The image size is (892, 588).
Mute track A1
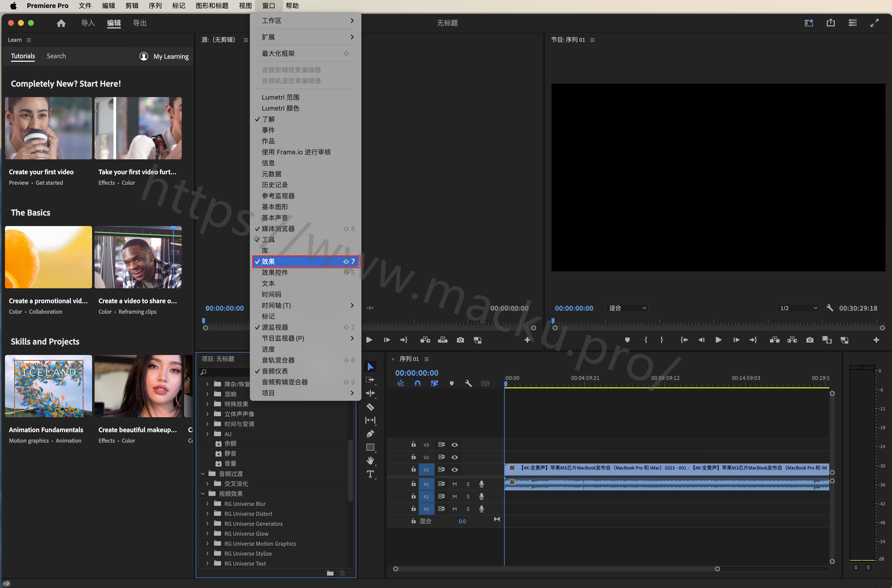[454, 484]
